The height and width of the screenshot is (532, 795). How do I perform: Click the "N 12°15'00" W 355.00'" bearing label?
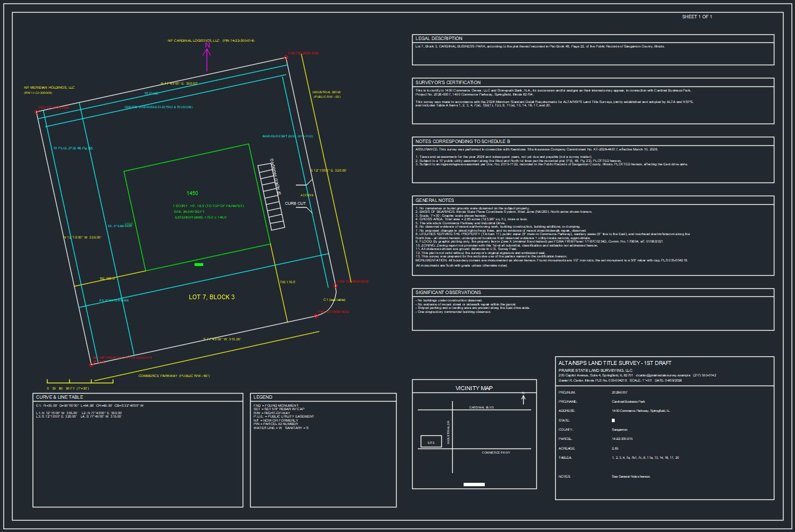[x=82, y=237]
